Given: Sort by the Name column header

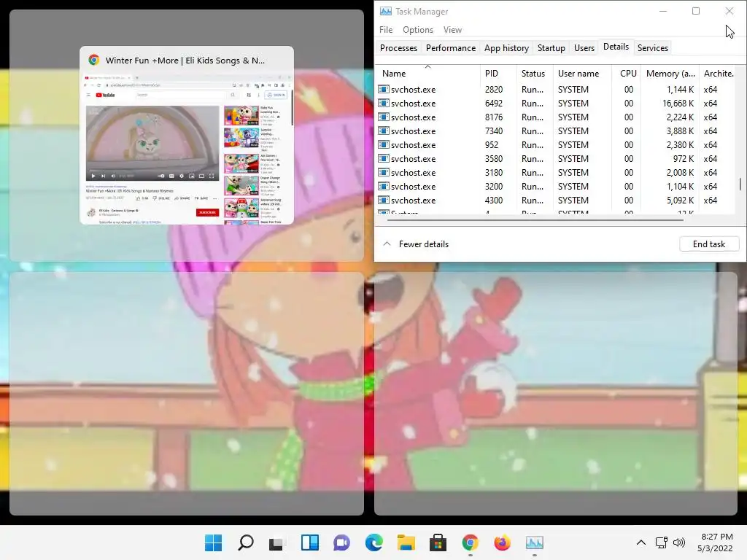Looking at the screenshot, I should (427, 74).
